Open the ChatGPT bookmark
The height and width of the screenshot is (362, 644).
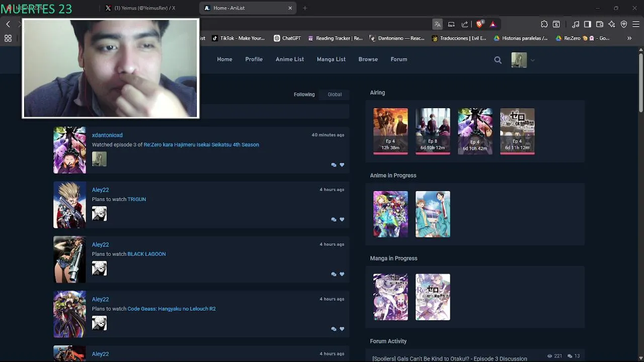(x=287, y=38)
